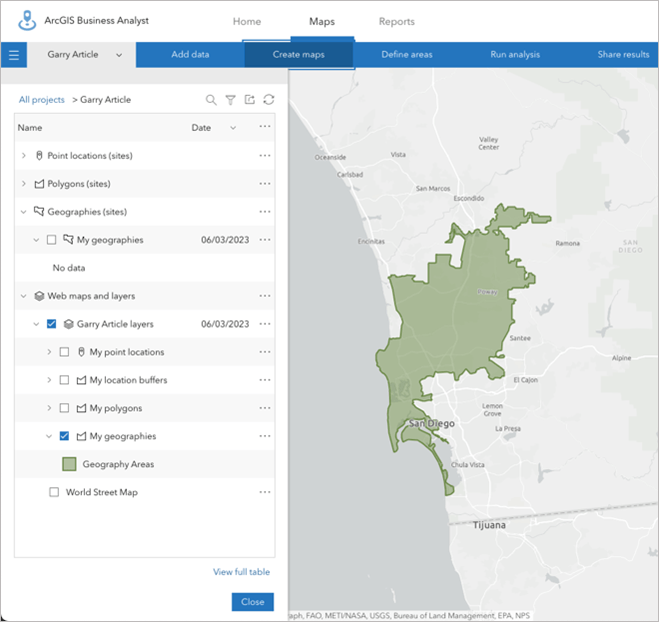
Task: Check the My polygons checkbox
Action: click(64, 408)
